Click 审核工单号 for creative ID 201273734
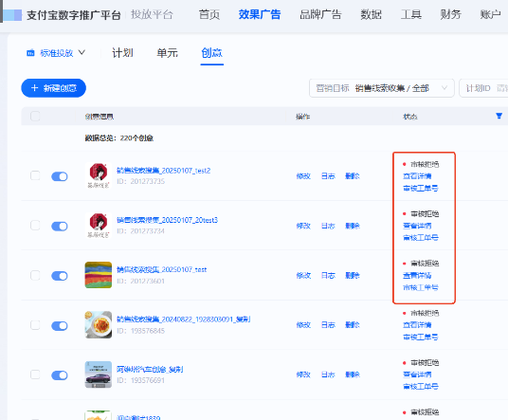Screen dimensions: 508x420 pyautogui.click(x=421, y=238)
